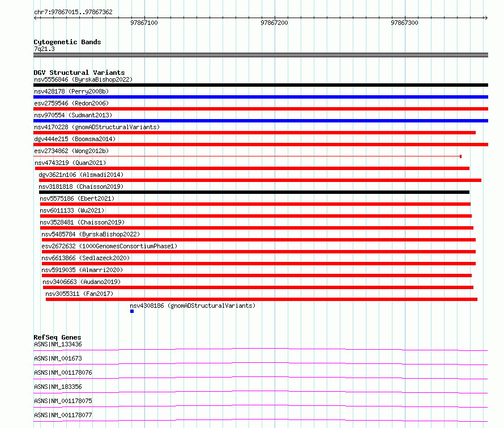This screenshot has height=428, width=504.
Task: Click the left arrow on the ruler
Action: [x=36, y=18]
